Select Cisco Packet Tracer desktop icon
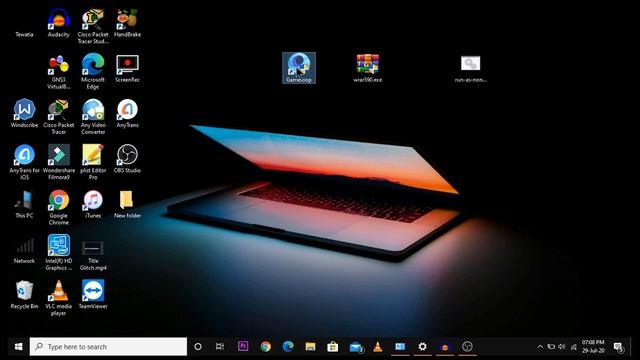640x360 pixels. [59, 117]
